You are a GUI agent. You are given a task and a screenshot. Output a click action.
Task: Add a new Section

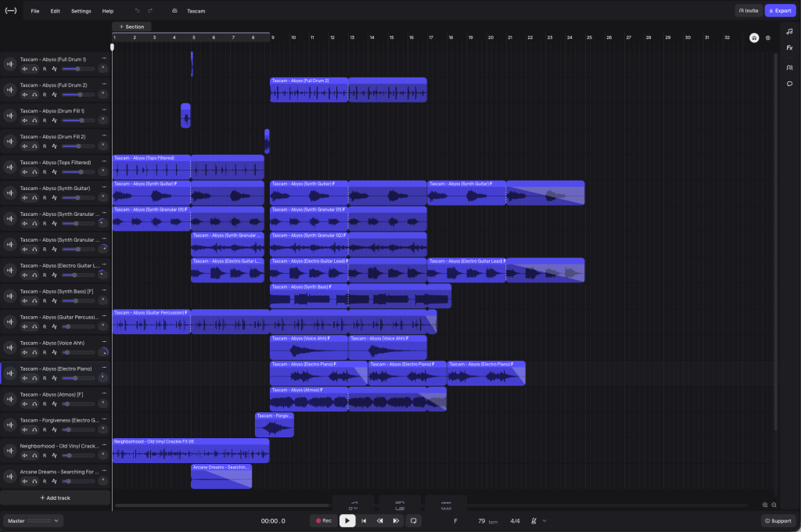pyautogui.click(x=131, y=27)
